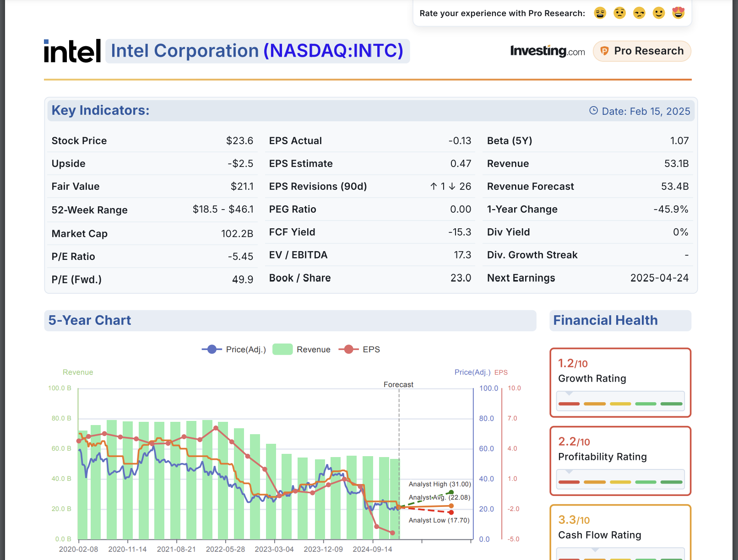Rate experience with the slightly smiling emoji
The height and width of the screenshot is (560, 738).
click(659, 13)
